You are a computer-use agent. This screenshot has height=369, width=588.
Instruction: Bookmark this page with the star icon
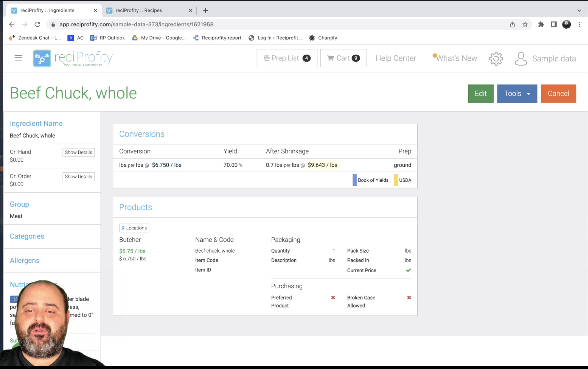click(525, 24)
